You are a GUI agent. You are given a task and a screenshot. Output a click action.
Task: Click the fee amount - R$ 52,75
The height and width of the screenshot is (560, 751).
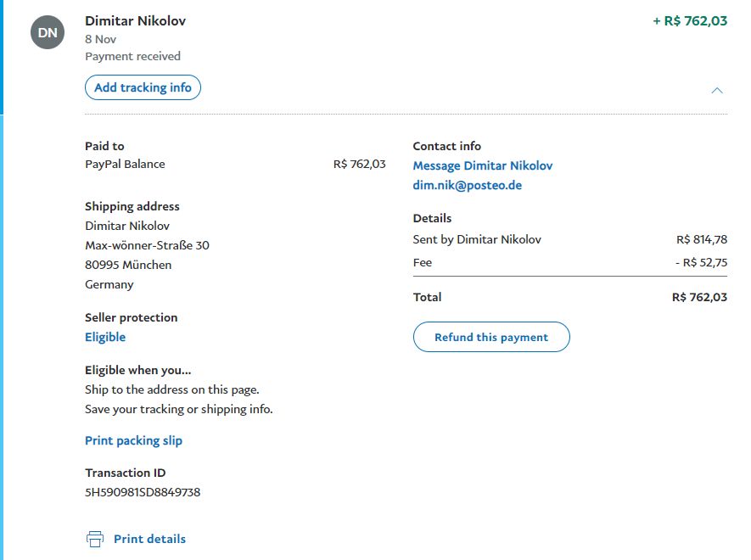click(701, 262)
